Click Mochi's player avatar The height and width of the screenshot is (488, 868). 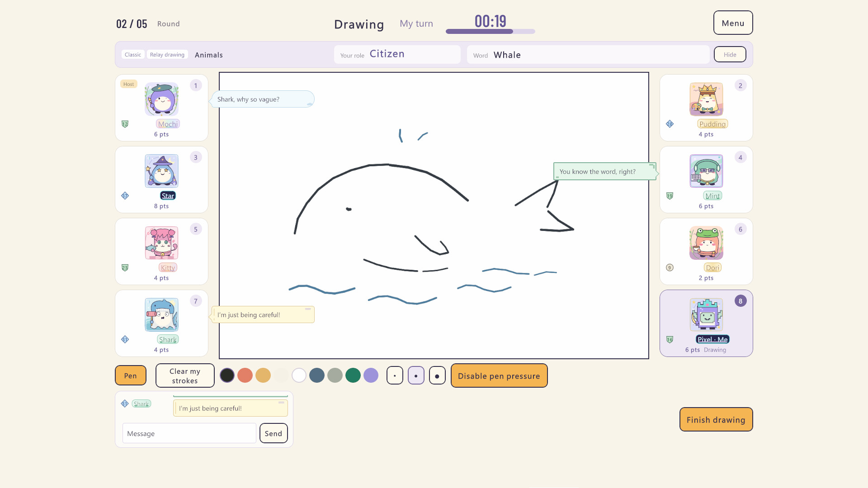pos(161,99)
